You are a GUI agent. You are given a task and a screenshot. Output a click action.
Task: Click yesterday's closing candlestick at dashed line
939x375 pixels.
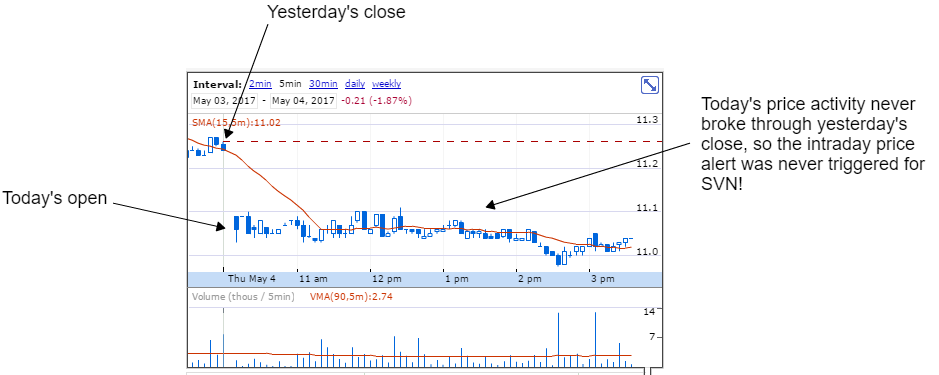coord(223,147)
